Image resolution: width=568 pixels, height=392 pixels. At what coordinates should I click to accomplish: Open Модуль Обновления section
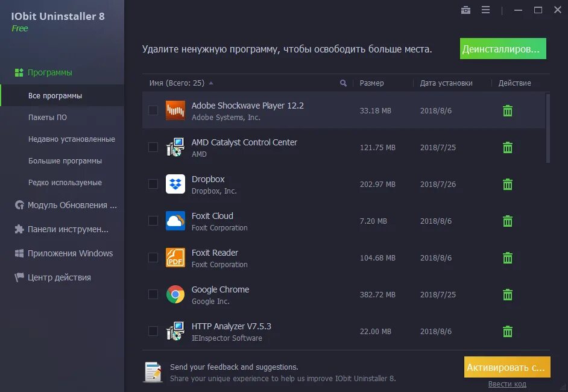[66, 205]
